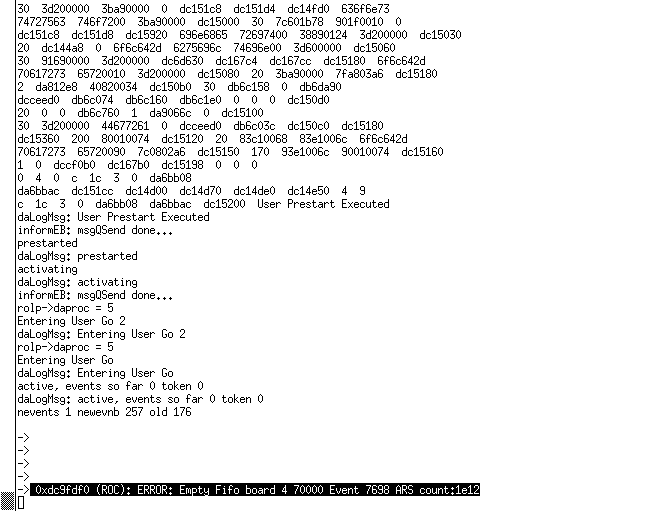Click the first 'rolp->daproc = 5' line
This screenshot has width=650, height=511.
pyautogui.click(x=65, y=308)
